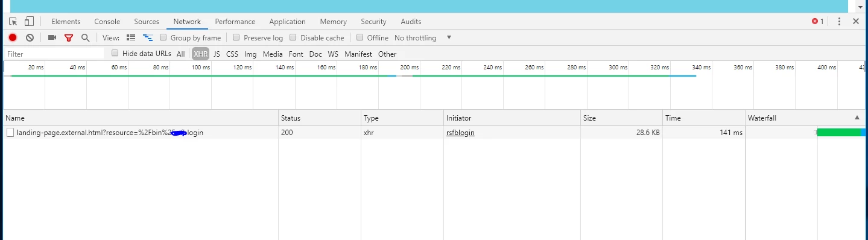Filter requests by Doc
Screen dimensions: 868x240
(315, 54)
